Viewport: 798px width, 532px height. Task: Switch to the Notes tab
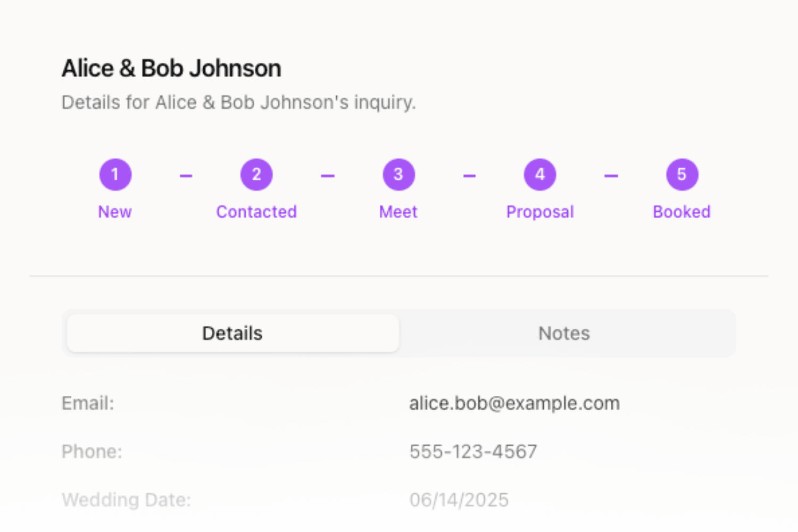(564, 334)
